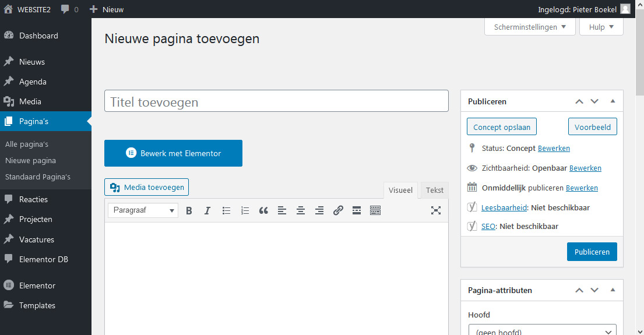Expand the Scherminstellingen options
The width and height of the screenshot is (644, 335).
pyautogui.click(x=530, y=27)
